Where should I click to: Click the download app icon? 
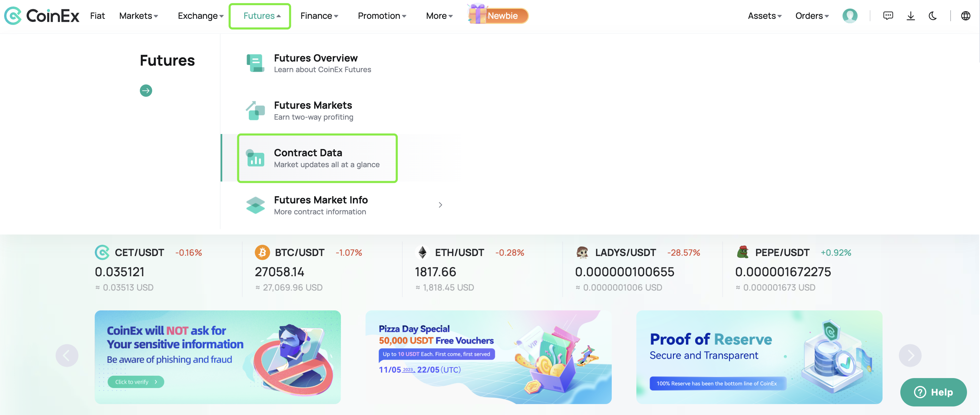click(910, 16)
